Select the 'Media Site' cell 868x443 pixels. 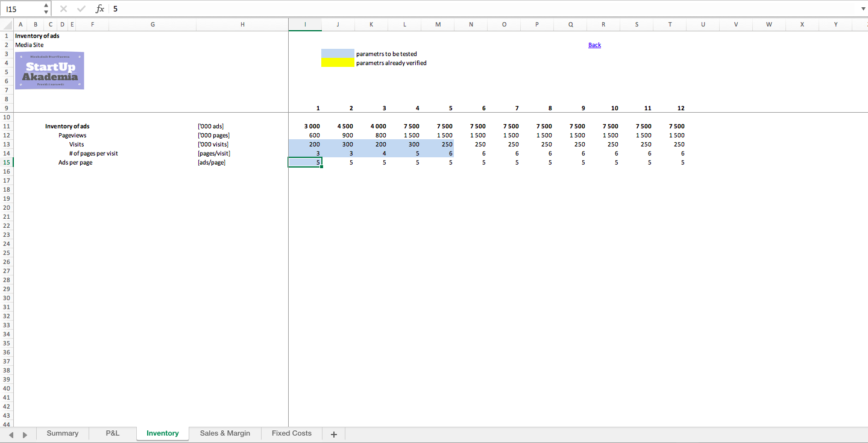pos(30,45)
